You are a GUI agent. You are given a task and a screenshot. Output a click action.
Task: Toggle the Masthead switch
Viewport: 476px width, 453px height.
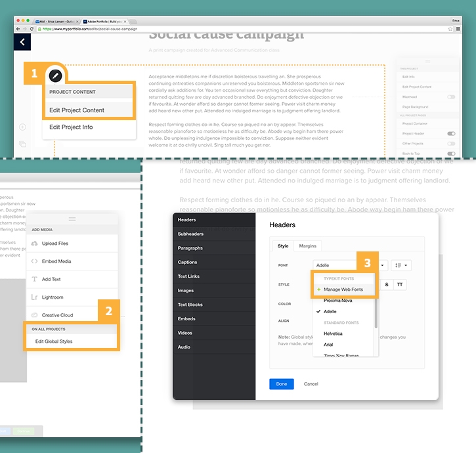point(451,97)
